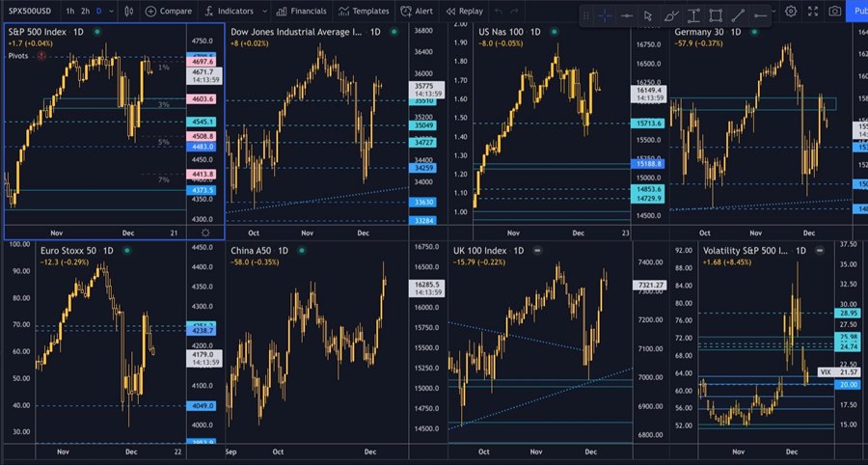Select the Dow Jones Industrial Average chart title
868x465 pixels.
click(x=297, y=32)
